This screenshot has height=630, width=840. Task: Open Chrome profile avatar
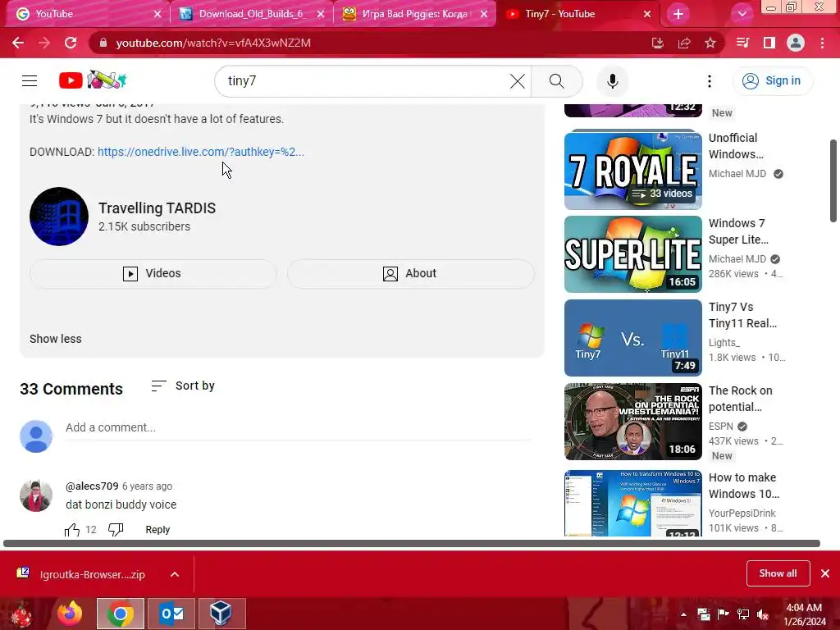(x=796, y=43)
